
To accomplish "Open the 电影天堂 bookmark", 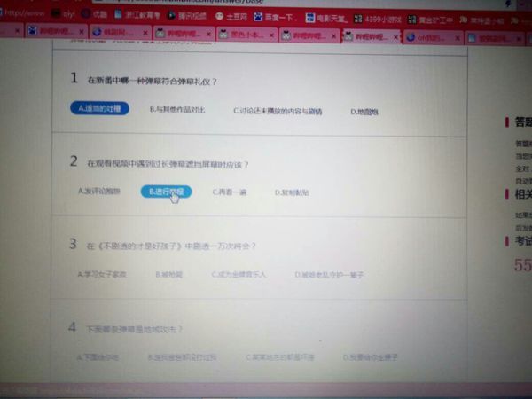I will (326, 18).
